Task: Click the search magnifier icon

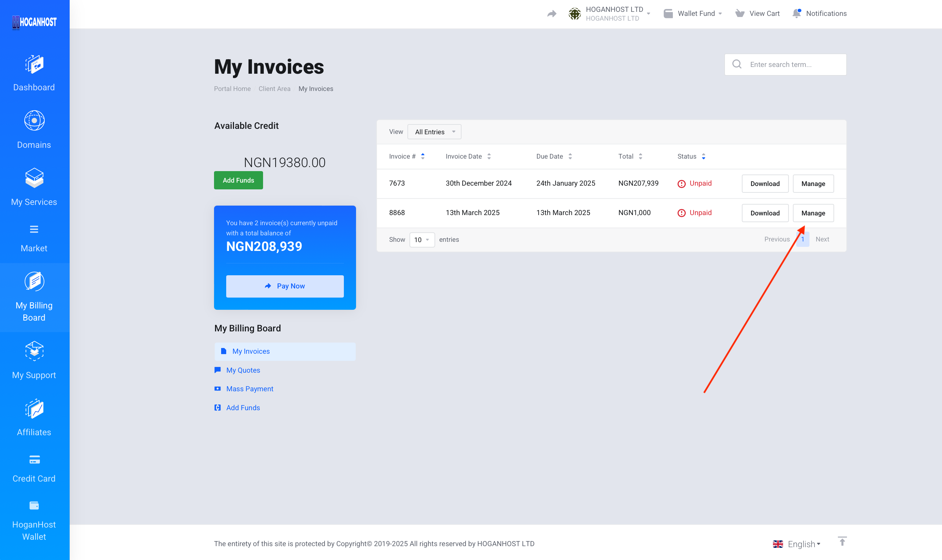Action: click(737, 64)
